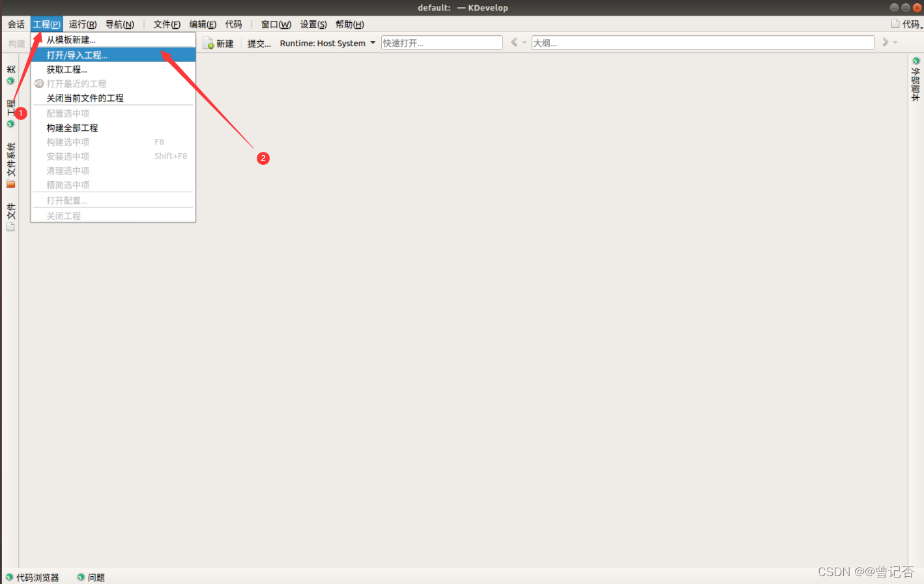924x584 pixels.
Task: Open the 文件系统 tool view in left sidebar
Action: pyautogui.click(x=10, y=165)
